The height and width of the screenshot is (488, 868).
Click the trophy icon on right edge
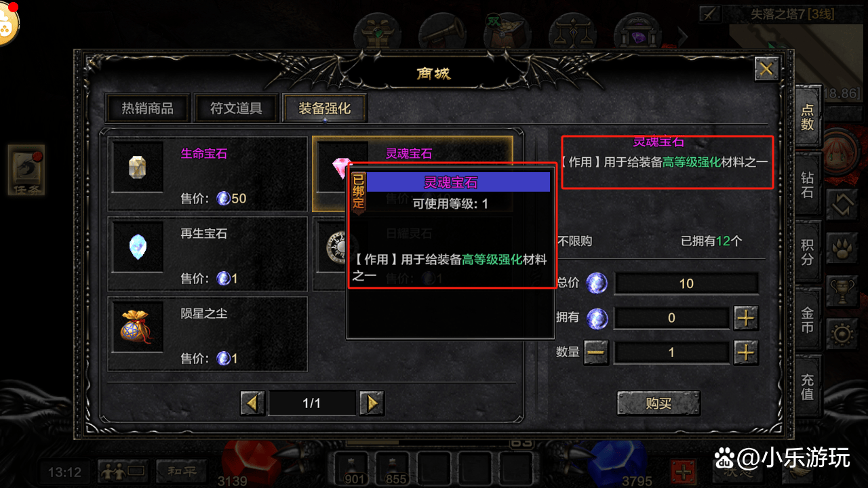pos(842,291)
